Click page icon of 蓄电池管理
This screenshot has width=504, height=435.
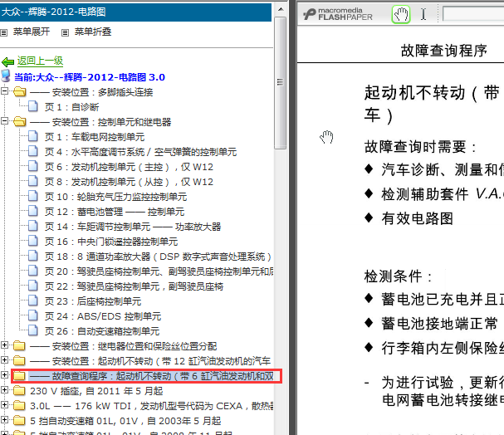click(32, 211)
